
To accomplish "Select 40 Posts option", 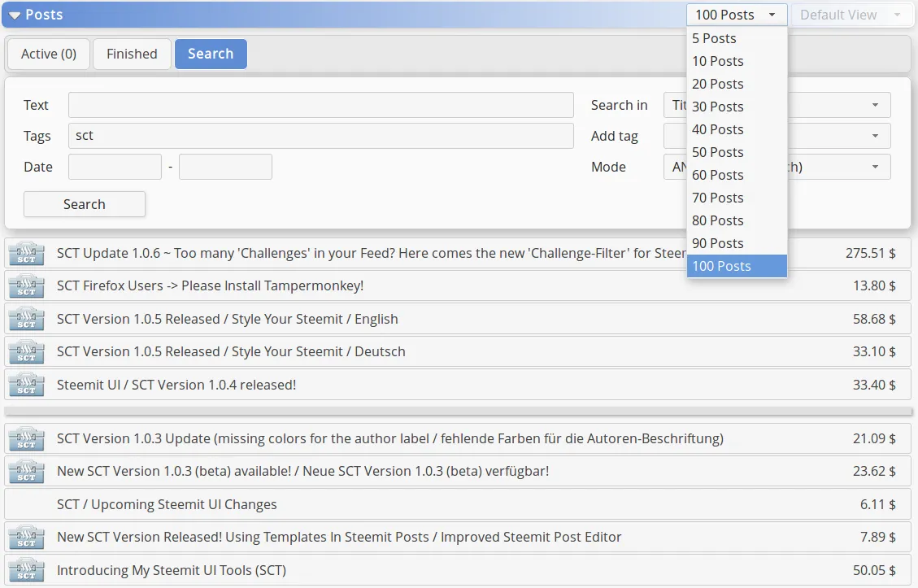I will [737, 129].
